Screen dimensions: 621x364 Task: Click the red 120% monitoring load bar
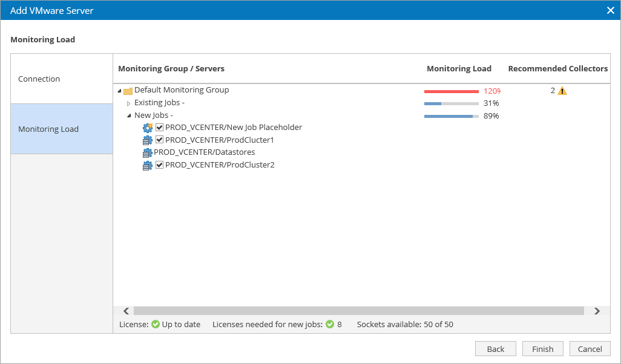point(451,91)
